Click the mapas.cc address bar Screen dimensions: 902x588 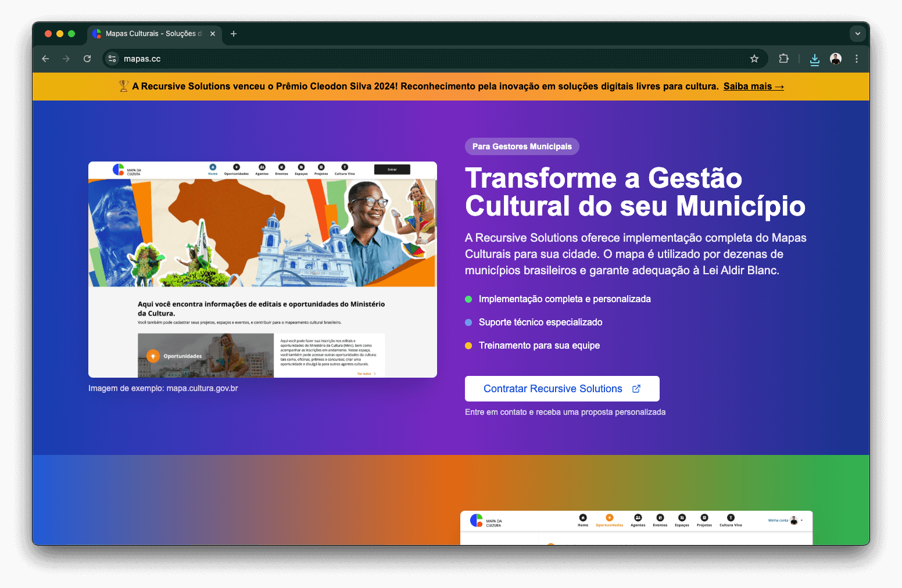(407, 59)
